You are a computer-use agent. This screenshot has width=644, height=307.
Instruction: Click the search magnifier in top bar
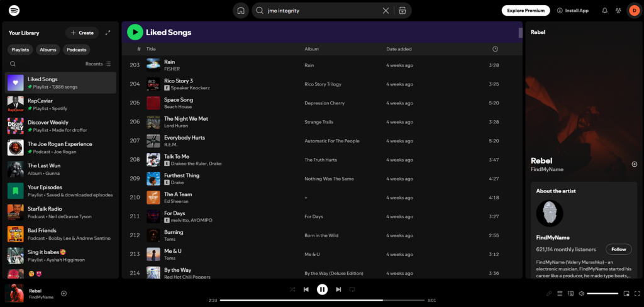(260, 11)
